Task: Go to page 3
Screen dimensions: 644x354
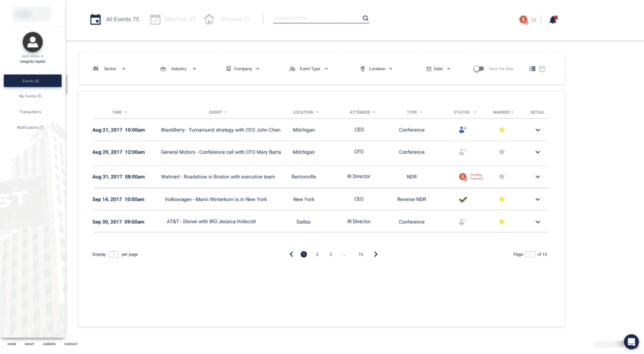Action: (x=331, y=255)
